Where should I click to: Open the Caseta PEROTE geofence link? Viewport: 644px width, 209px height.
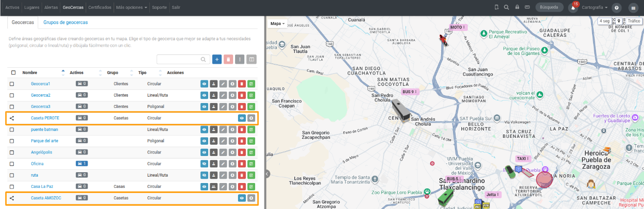45,118
